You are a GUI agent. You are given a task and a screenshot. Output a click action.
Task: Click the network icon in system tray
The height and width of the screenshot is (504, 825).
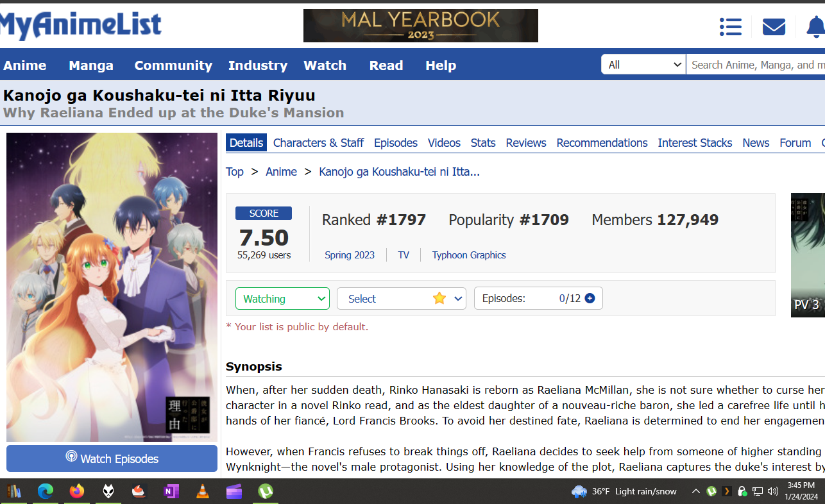757,491
